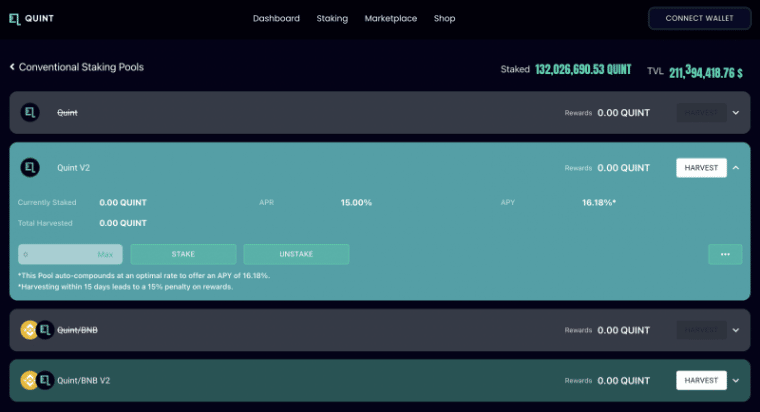Viewport: 760px width, 412px height.
Task: Navigate to the Shop page
Action: pyautogui.click(x=444, y=18)
